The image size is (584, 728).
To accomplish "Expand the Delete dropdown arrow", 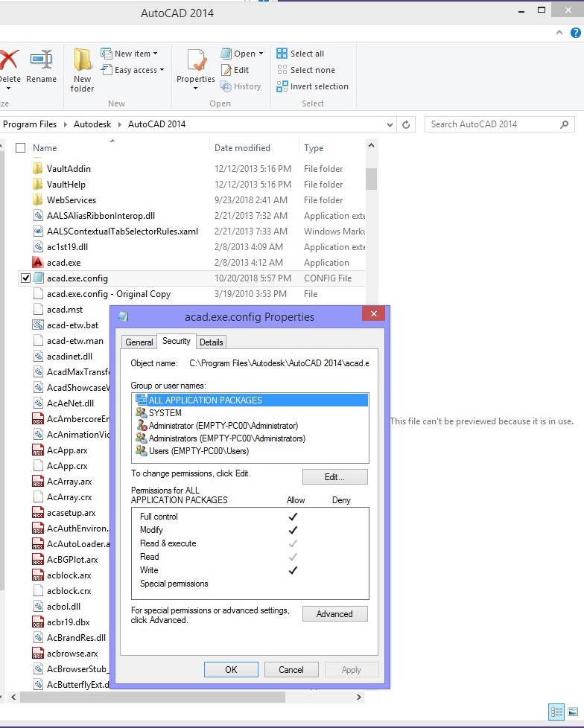I will [8, 89].
